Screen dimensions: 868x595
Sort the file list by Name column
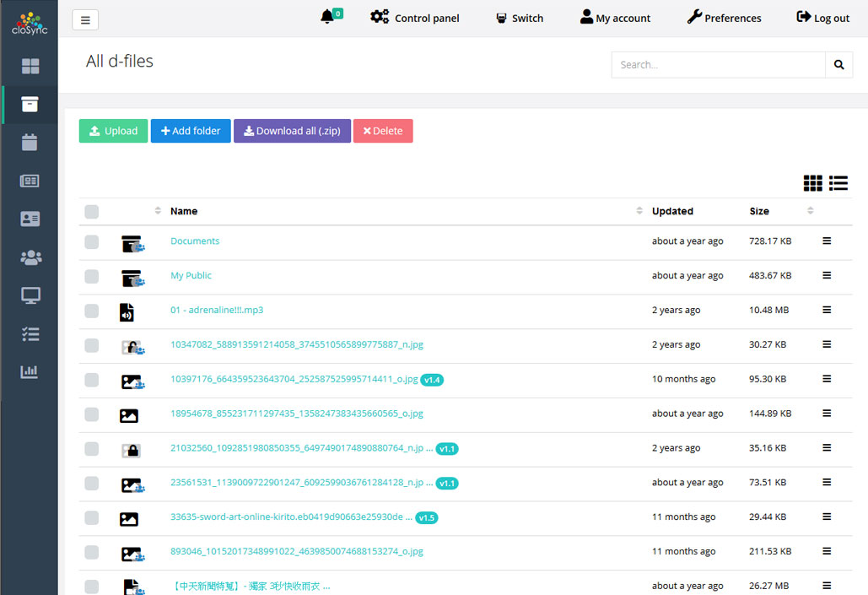(x=184, y=212)
